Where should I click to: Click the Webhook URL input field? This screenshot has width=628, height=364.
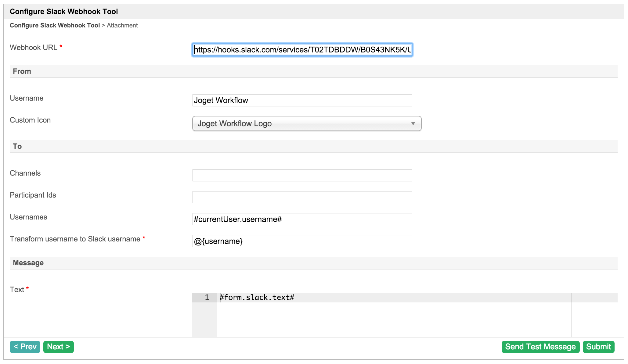(x=302, y=50)
